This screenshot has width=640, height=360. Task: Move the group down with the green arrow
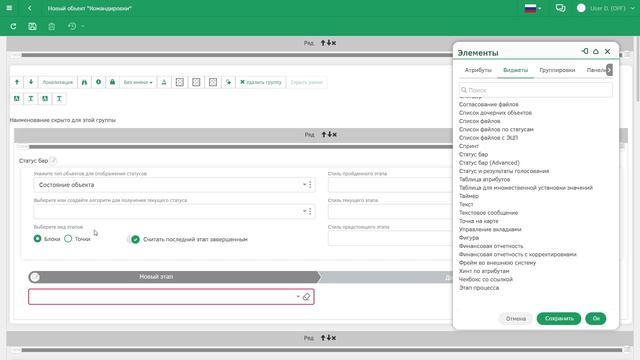tap(31, 82)
